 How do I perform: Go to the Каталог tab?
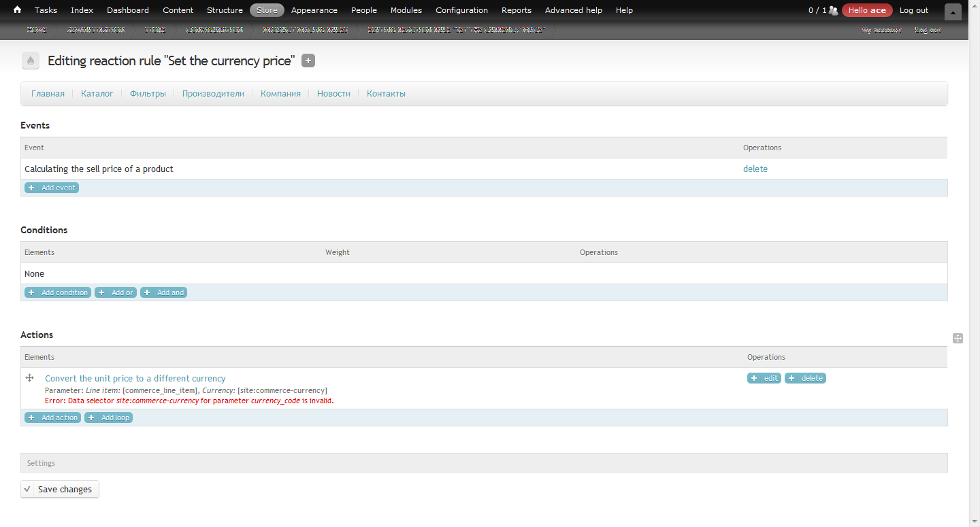97,94
